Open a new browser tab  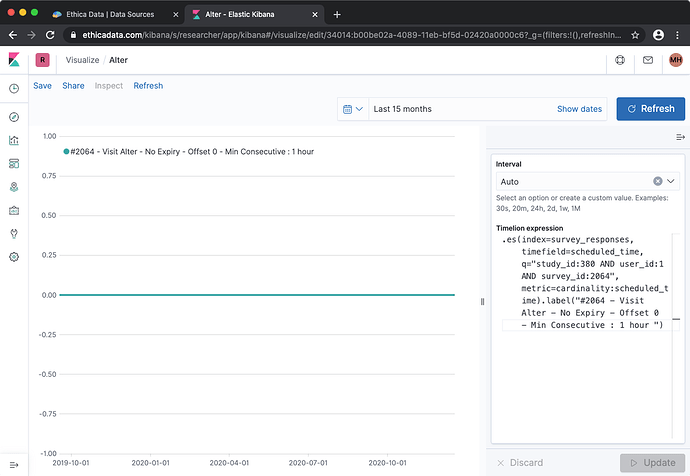click(337, 15)
